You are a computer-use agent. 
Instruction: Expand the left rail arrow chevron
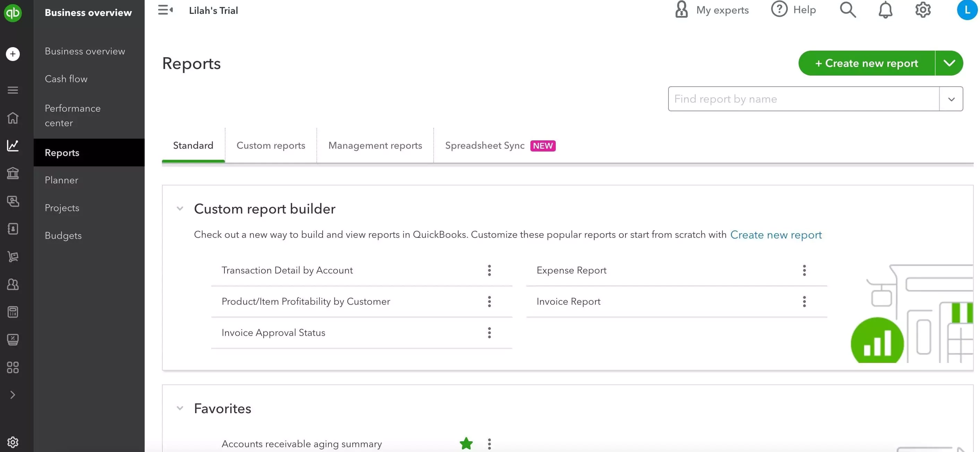[x=12, y=395]
